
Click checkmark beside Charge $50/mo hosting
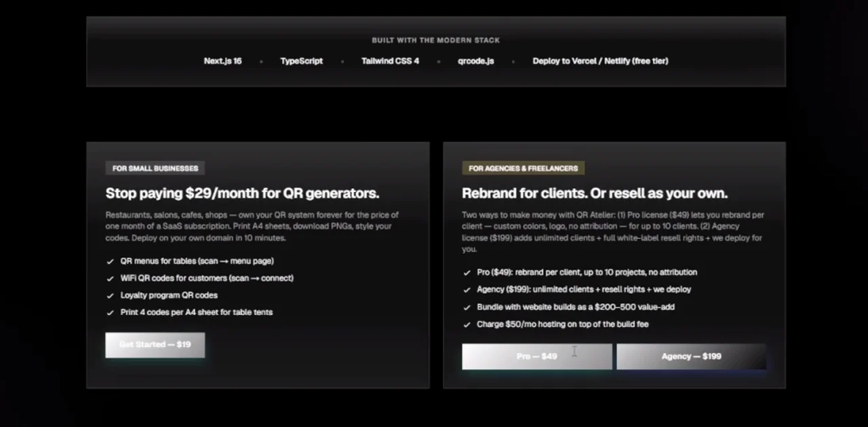tap(467, 324)
